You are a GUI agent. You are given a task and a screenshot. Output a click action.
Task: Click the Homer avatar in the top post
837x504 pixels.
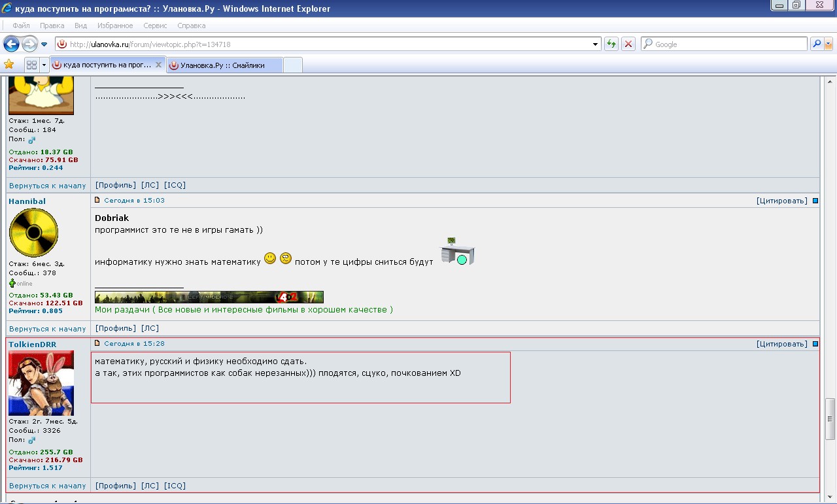(41, 95)
